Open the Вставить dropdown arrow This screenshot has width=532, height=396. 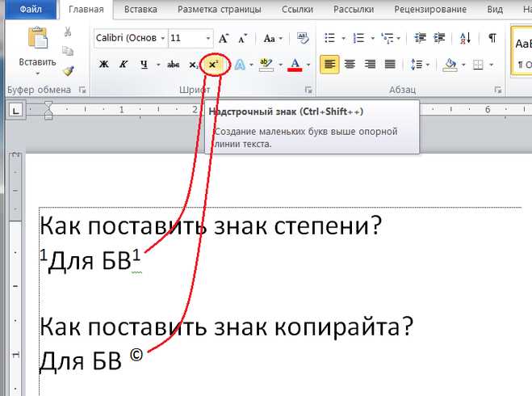click(37, 74)
